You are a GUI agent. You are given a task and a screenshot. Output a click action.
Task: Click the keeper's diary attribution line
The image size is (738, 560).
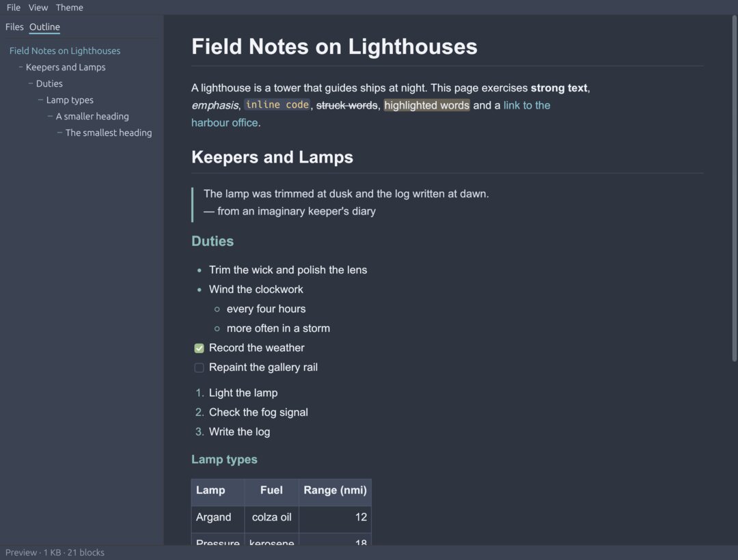[290, 211]
